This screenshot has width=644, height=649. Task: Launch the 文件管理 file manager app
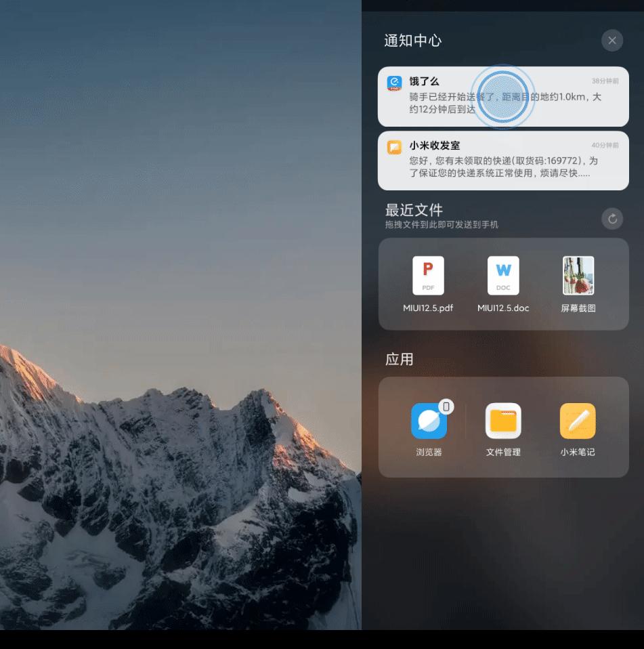point(502,420)
